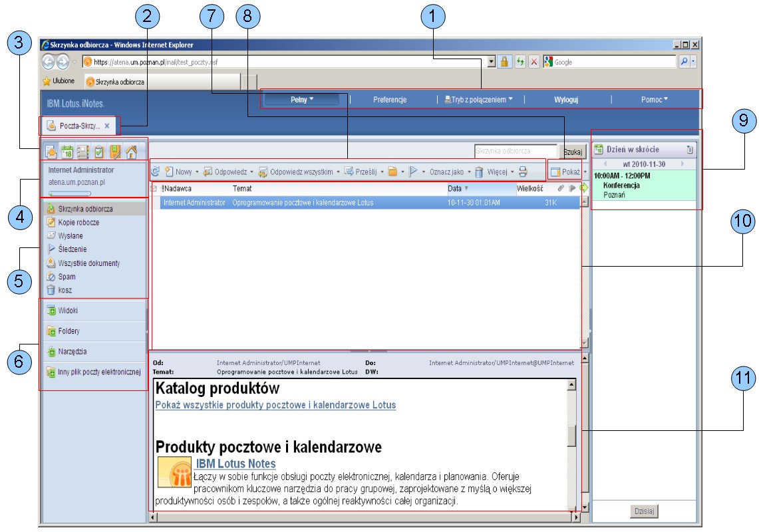Click the Refresh mail icon in toolbar
759x532 pixels.
pyautogui.click(x=156, y=172)
